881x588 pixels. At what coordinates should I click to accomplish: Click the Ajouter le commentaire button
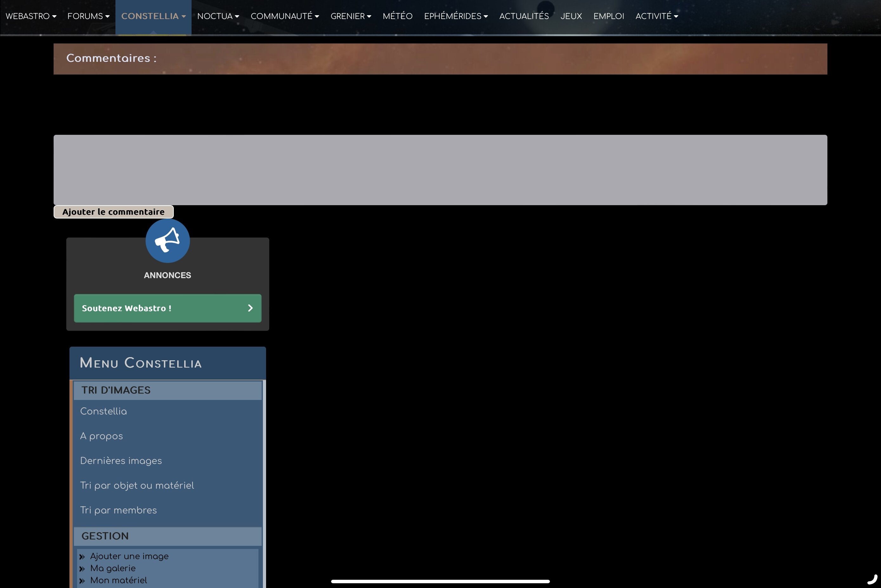click(114, 212)
